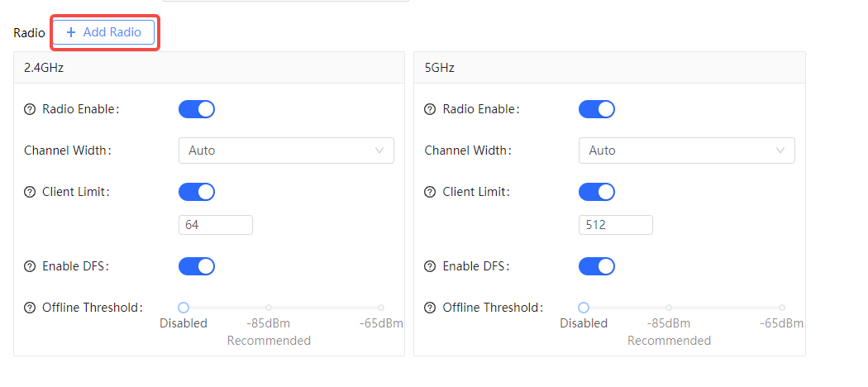This screenshot has height=387, width=868.
Task: Click help icon beside 2.4GHz Offline Threshold
Action: [31, 308]
